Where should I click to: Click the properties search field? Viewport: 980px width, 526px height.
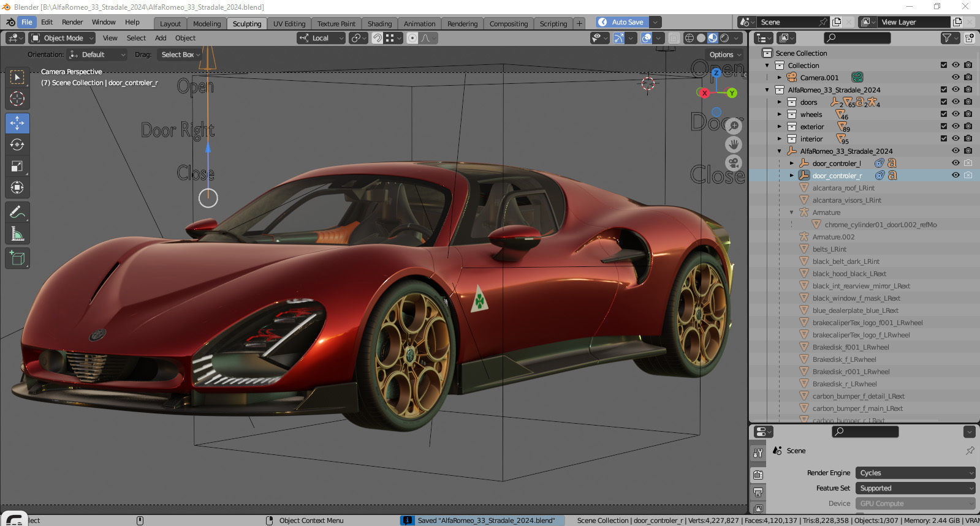[865, 432]
